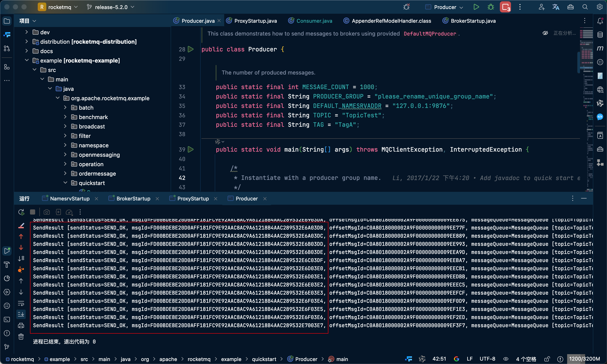Open Code With Me icon
This screenshot has height=364, width=607.
[x=541, y=7]
